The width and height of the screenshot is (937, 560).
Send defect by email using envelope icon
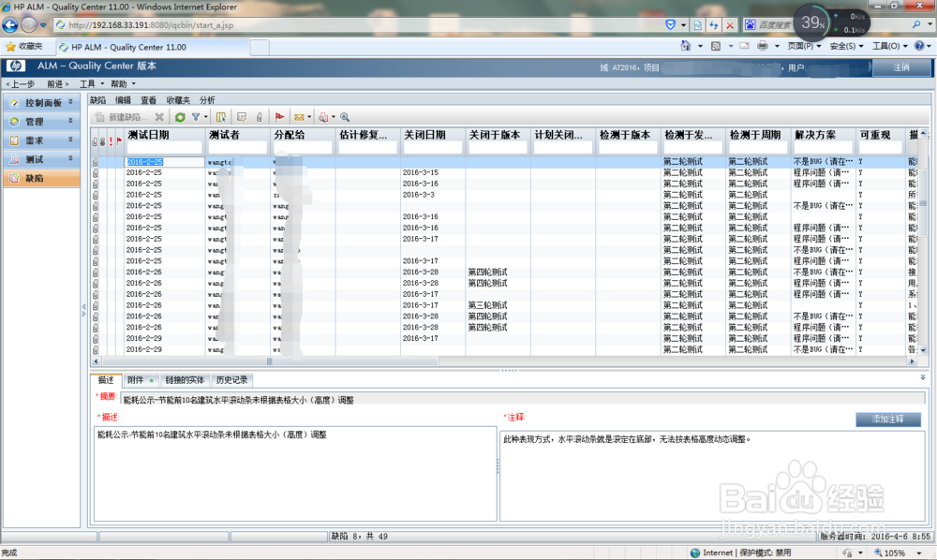click(x=300, y=116)
